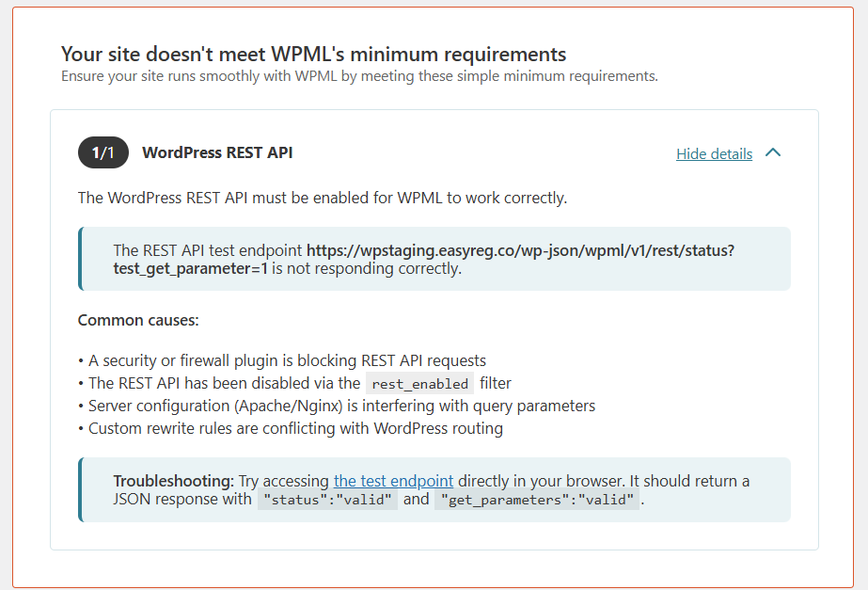868x590 pixels.
Task: Click the 'Ensure your site runs smoothly' subtitle
Action: coord(359,76)
